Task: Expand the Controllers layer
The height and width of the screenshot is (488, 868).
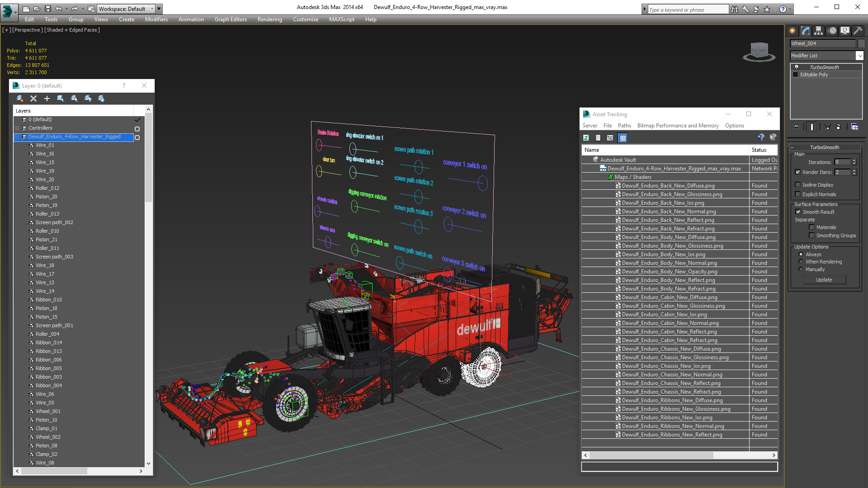Action: click(17, 128)
